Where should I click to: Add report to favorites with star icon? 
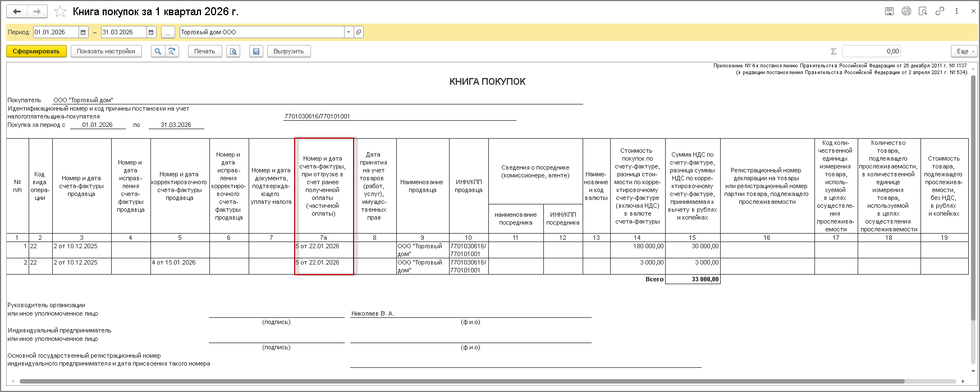pyautogui.click(x=60, y=11)
